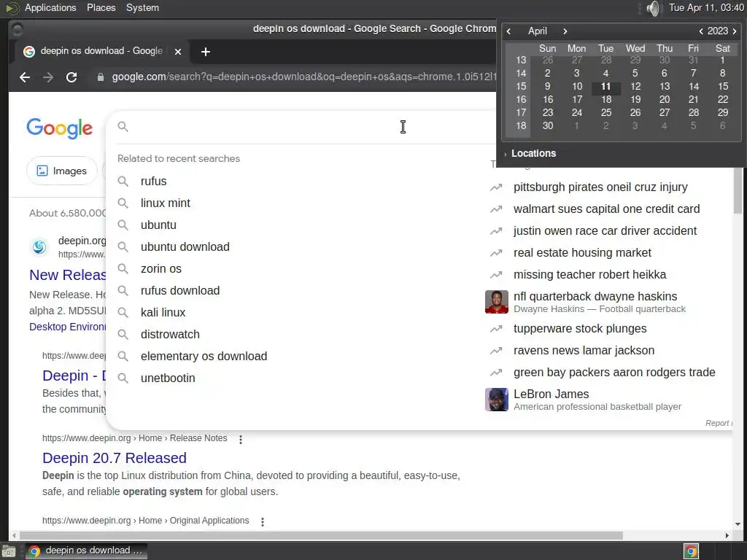Open the Places menu
Image resolution: width=747 pixels, height=560 pixels.
pyautogui.click(x=101, y=7)
